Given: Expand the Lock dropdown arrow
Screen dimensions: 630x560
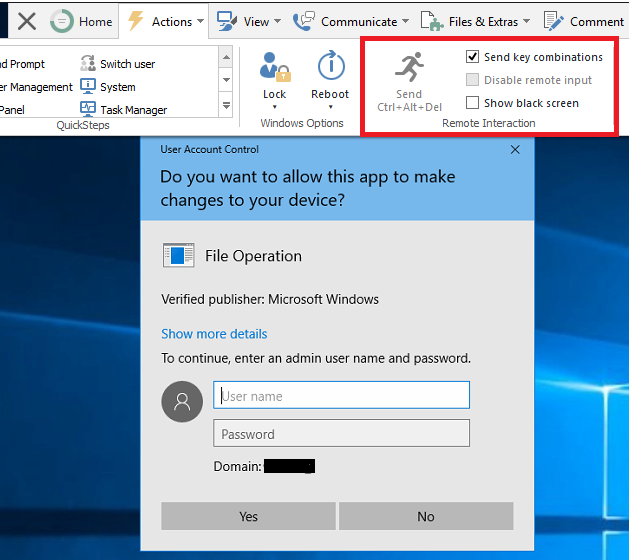Looking at the screenshot, I should click(275, 107).
